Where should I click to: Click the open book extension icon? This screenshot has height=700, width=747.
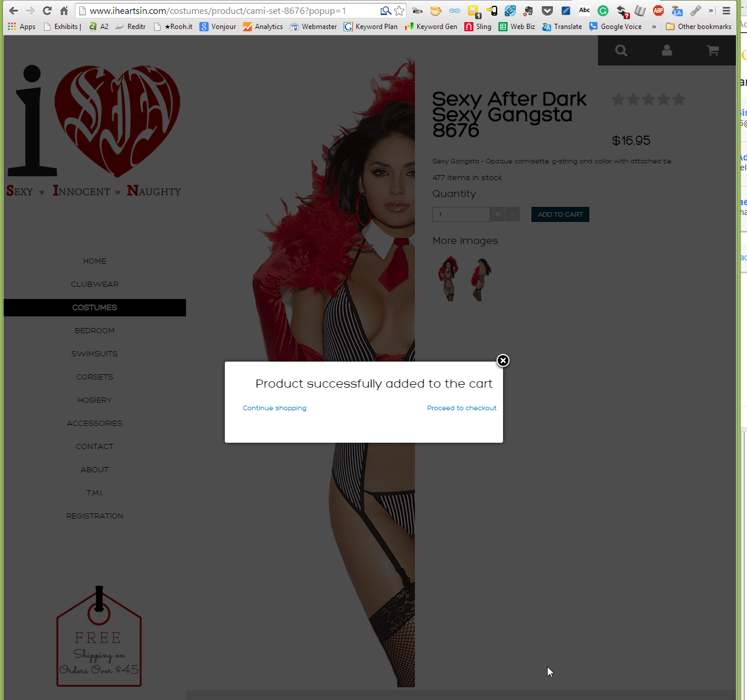coord(640,10)
